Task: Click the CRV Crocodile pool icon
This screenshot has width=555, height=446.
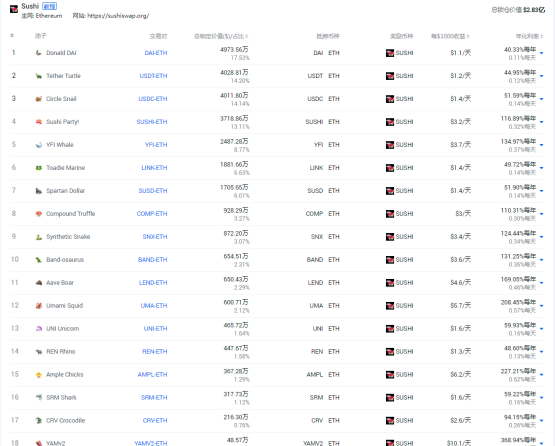Action: (x=39, y=421)
